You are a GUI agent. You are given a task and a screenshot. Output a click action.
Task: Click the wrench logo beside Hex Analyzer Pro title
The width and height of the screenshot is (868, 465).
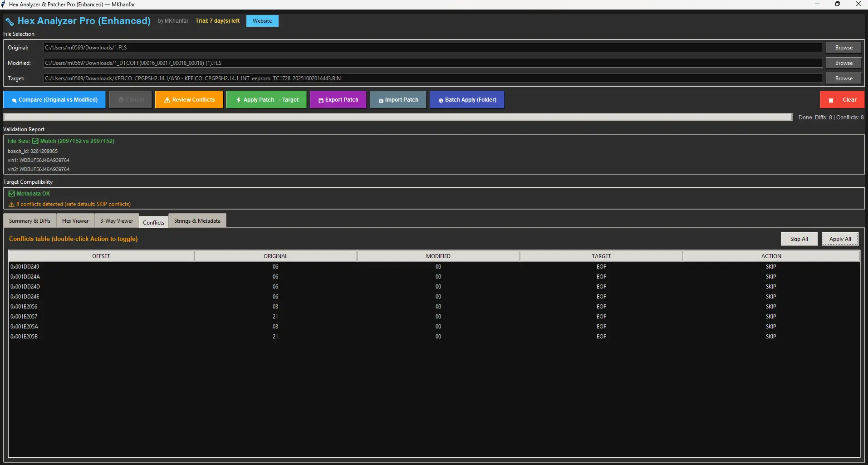[9, 20]
